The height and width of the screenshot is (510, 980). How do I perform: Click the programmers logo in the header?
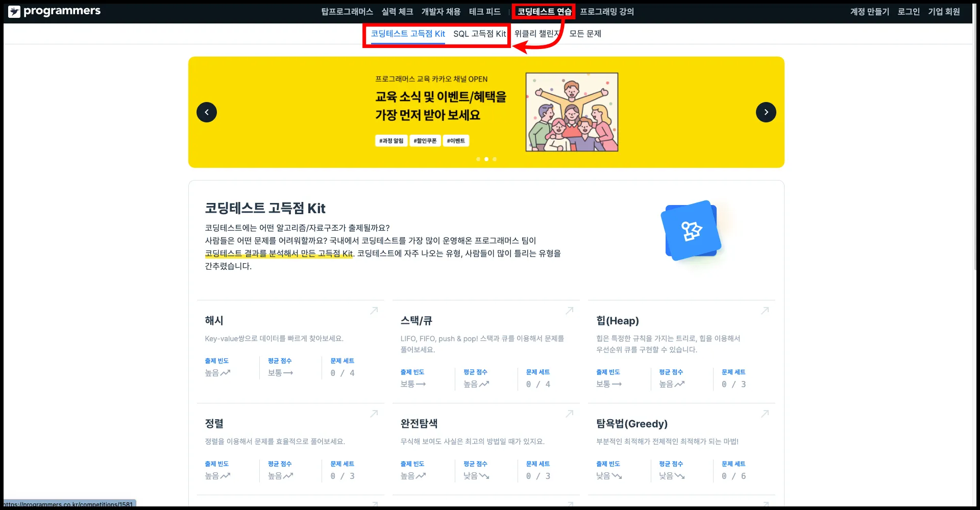(x=55, y=11)
